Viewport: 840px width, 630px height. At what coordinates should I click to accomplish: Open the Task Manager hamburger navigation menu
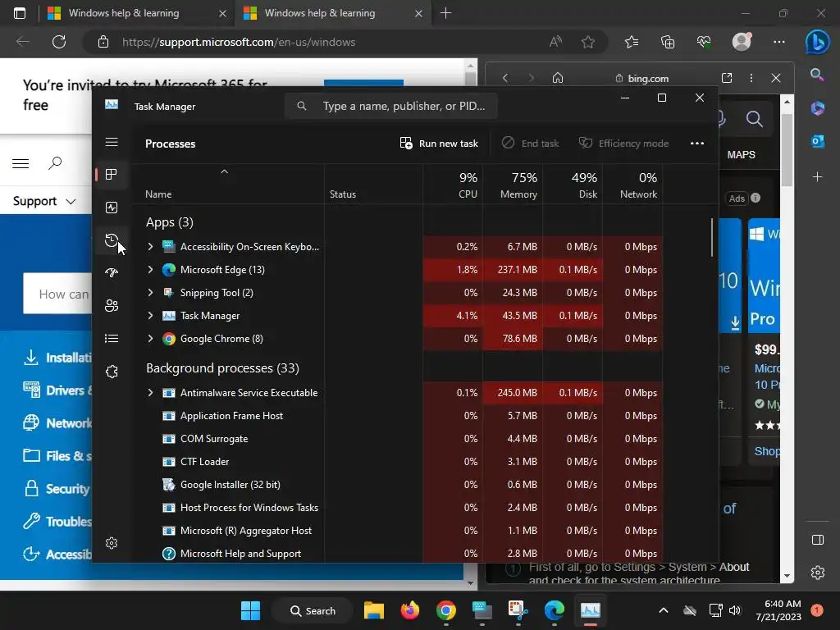[112, 142]
